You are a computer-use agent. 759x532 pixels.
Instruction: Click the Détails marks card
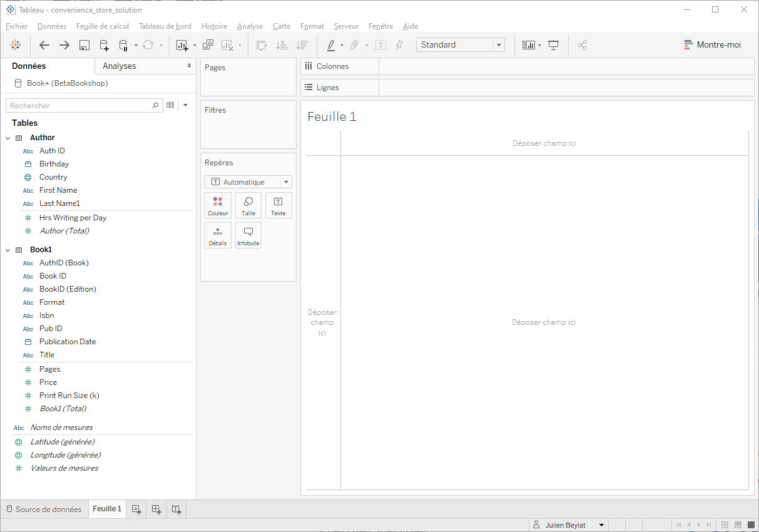(x=218, y=235)
